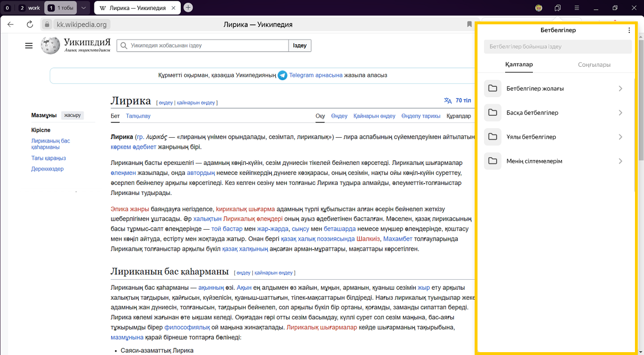Image resolution: width=644 pixels, height=355 pixels.
Task: Open a new tab with the plus button
Action: pos(188,8)
